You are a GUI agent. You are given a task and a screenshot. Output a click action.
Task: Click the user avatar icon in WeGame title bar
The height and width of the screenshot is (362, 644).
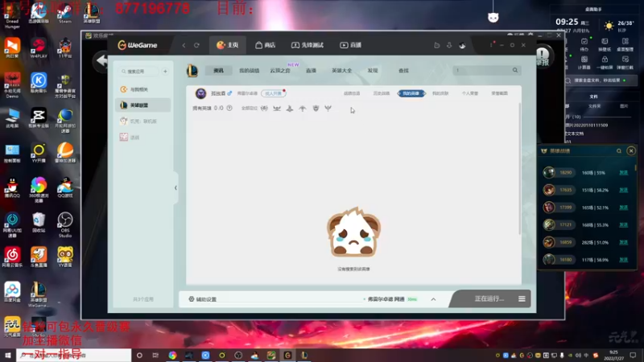[462, 45]
